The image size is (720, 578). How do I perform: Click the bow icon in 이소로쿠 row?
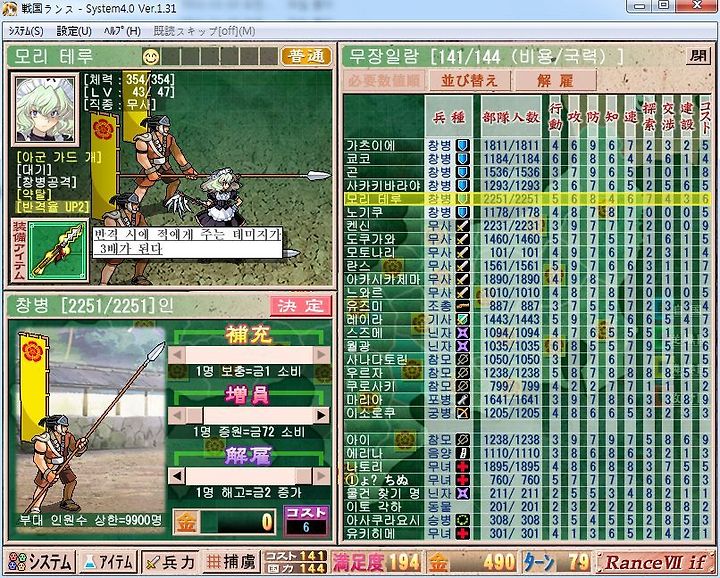coord(462,413)
